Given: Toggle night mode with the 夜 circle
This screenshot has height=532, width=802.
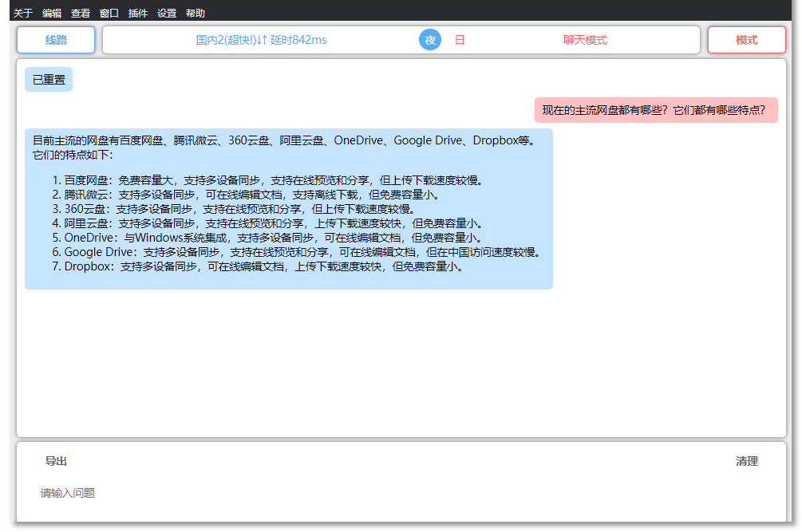Looking at the screenshot, I should pos(430,40).
